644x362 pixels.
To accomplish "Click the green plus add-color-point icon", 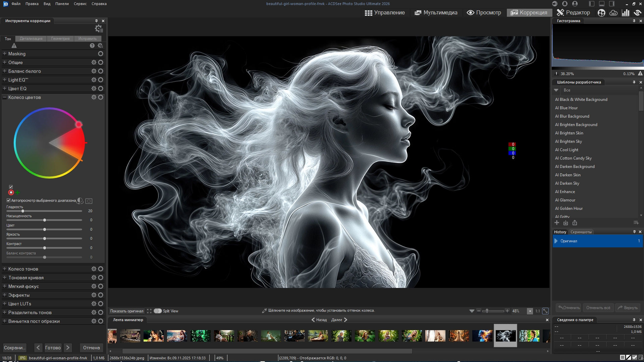I will (17, 193).
